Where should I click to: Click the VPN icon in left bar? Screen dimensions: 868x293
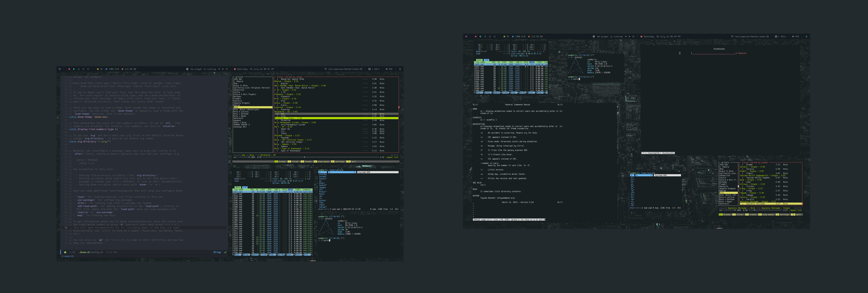click(325, 69)
